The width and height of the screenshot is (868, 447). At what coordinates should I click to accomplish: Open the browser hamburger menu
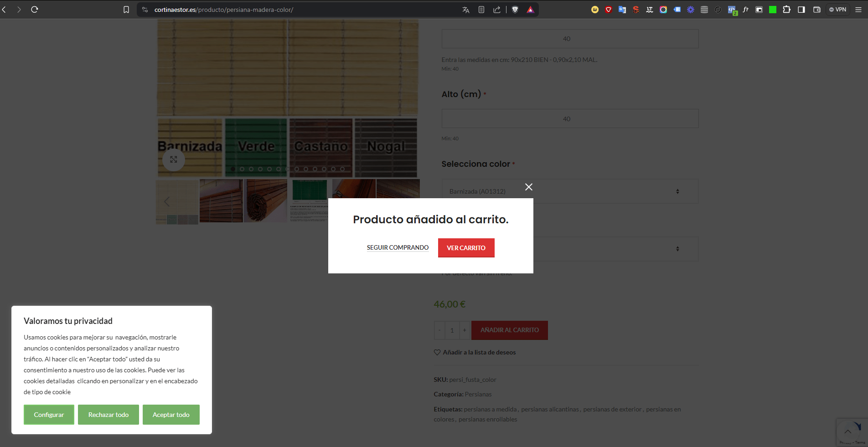[x=858, y=10]
